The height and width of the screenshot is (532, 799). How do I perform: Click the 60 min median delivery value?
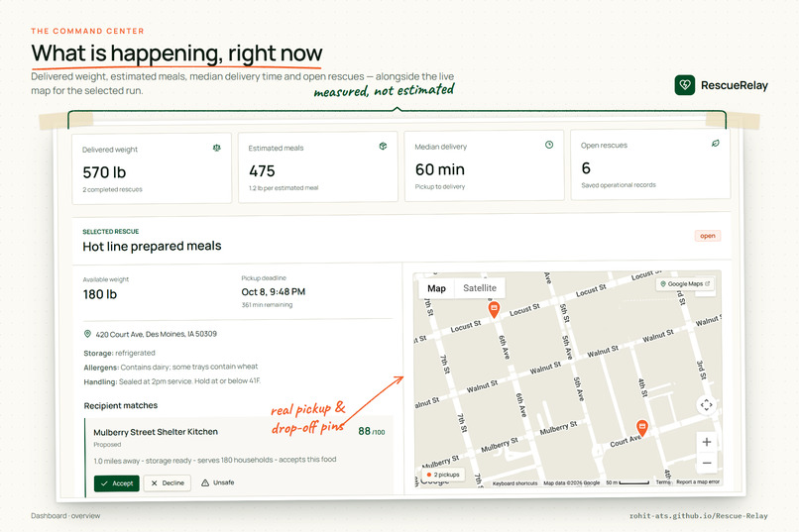click(440, 169)
